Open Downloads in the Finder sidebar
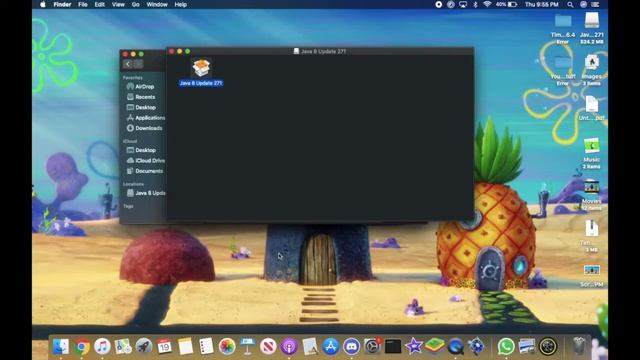This screenshot has height=360, width=640. [x=144, y=128]
